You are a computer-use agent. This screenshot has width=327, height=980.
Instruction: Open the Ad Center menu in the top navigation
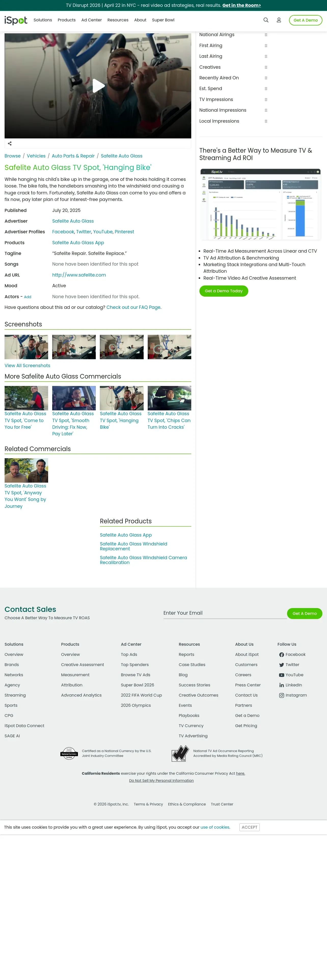point(91,20)
